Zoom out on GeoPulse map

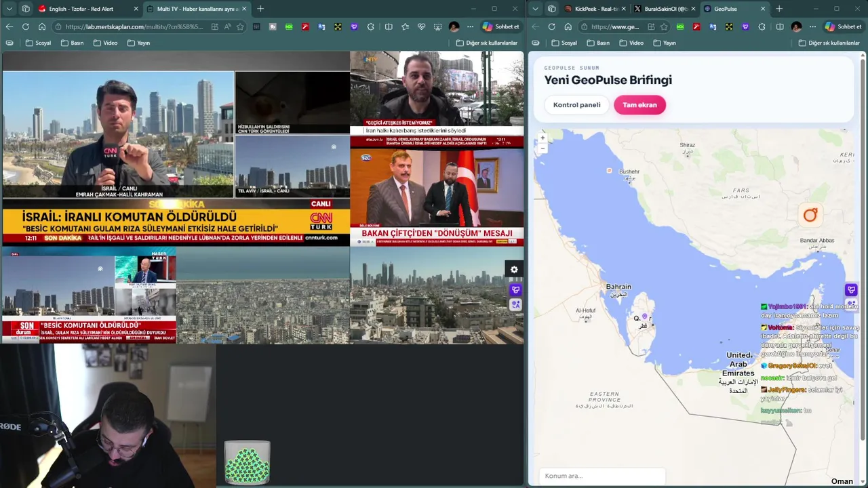542,148
